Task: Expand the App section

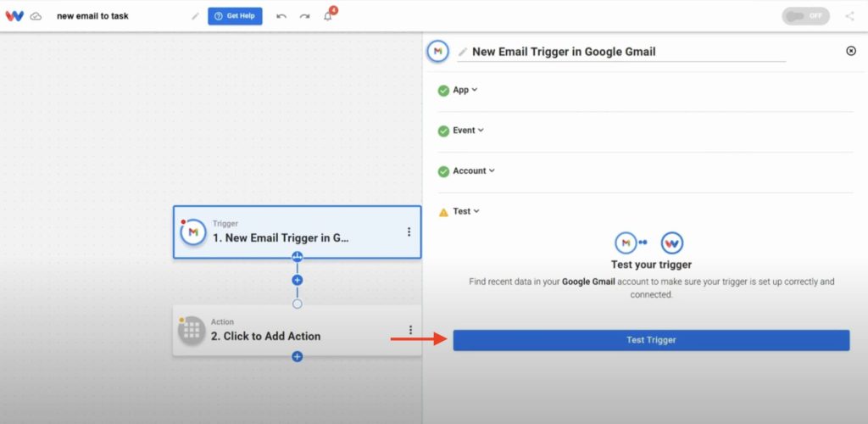Action: (x=465, y=90)
